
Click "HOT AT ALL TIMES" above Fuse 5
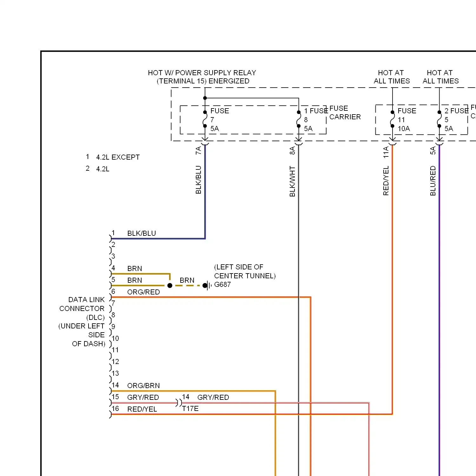pyautogui.click(x=440, y=77)
